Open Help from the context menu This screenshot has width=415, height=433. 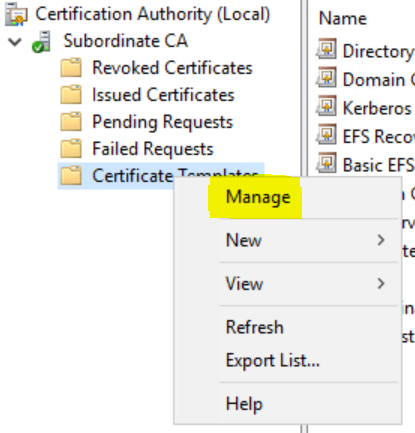click(244, 404)
